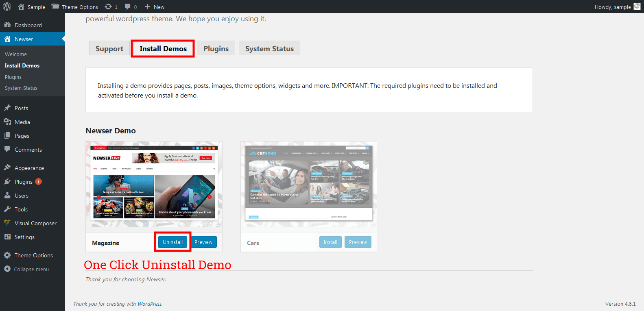Click the Media icon in sidebar
Viewport: 644px width, 311px height.
(7, 122)
